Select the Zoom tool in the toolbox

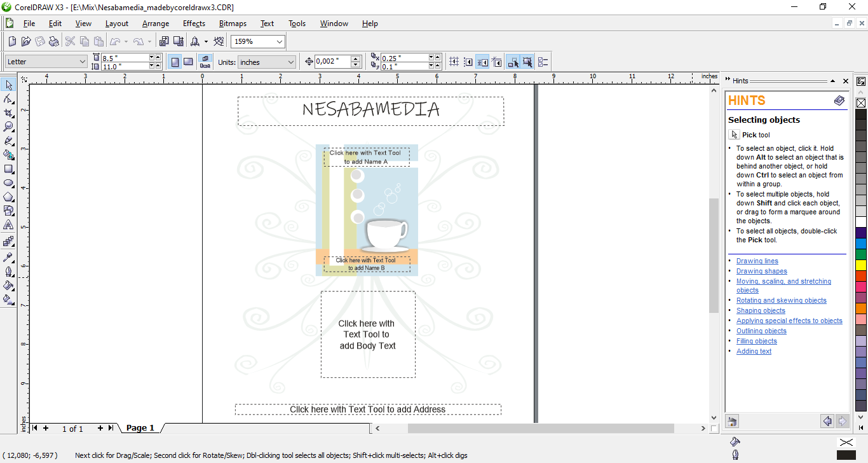[9, 127]
